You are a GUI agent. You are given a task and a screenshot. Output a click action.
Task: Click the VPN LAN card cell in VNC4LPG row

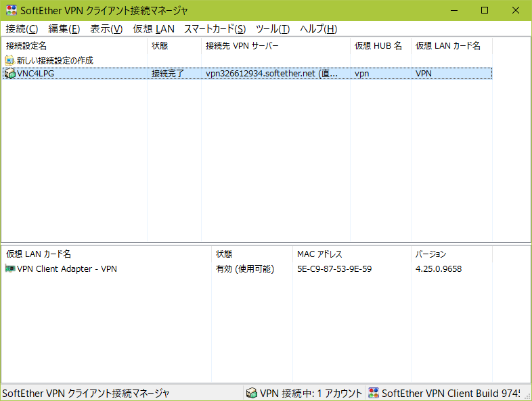coord(424,73)
